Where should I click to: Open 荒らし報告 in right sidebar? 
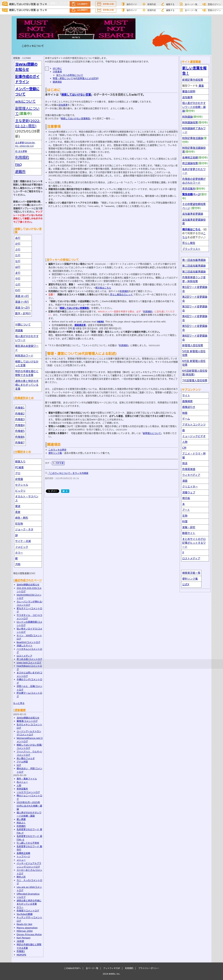click(188, 243)
